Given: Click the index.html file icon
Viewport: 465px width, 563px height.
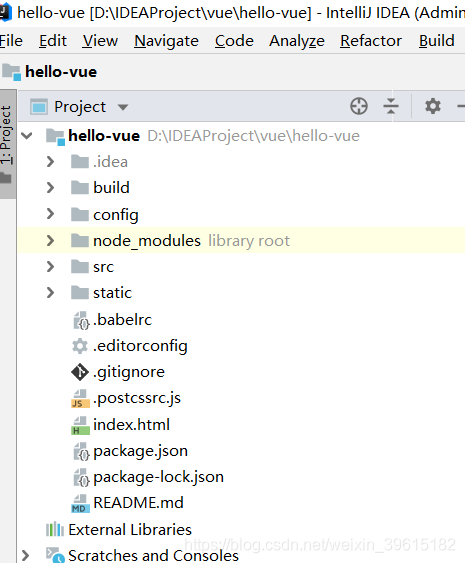Looking at the screenshot, I should tap(80, 425).
